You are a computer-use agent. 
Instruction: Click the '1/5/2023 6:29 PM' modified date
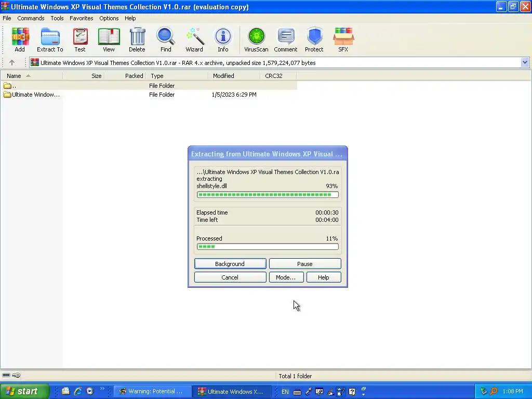pos(234,95)
